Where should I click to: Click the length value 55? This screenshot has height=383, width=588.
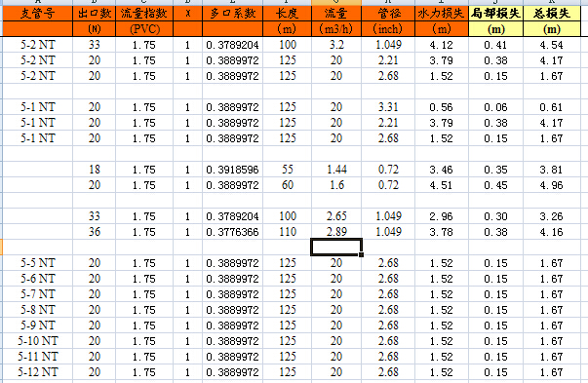click(x=288, y=170)
